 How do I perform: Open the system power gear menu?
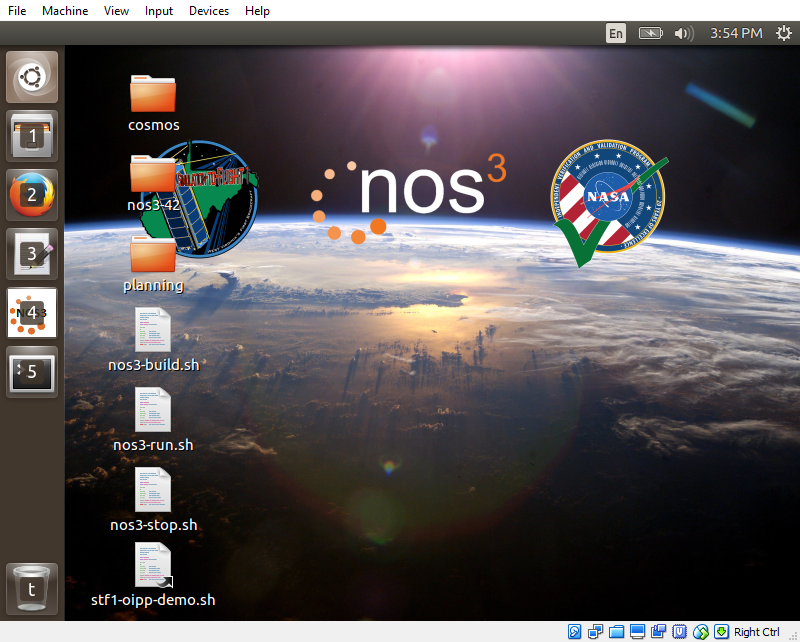click(784, 34)
